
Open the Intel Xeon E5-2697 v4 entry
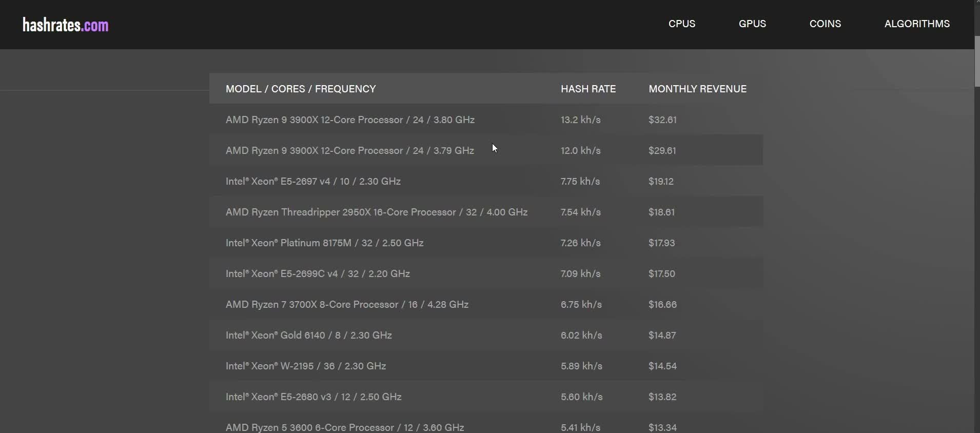coord(313,181)
